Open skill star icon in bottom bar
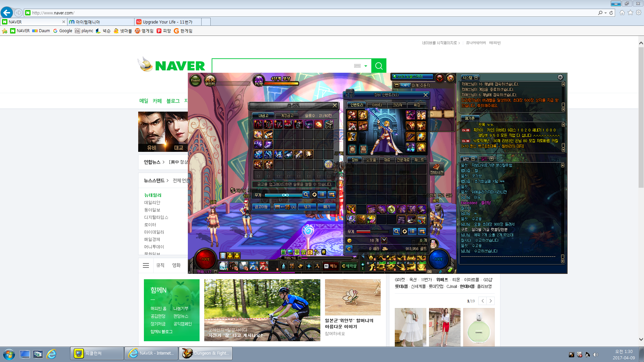 tap(309, 266)
